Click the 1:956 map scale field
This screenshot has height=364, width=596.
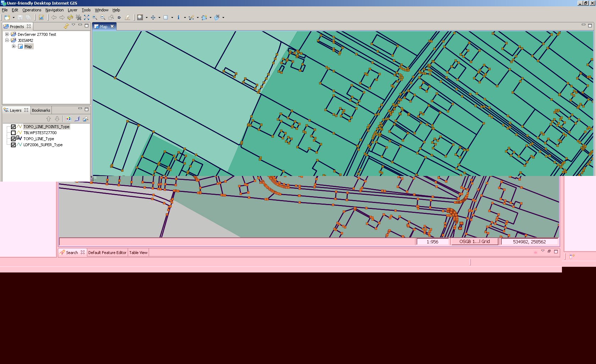click(x=432, y=242)
